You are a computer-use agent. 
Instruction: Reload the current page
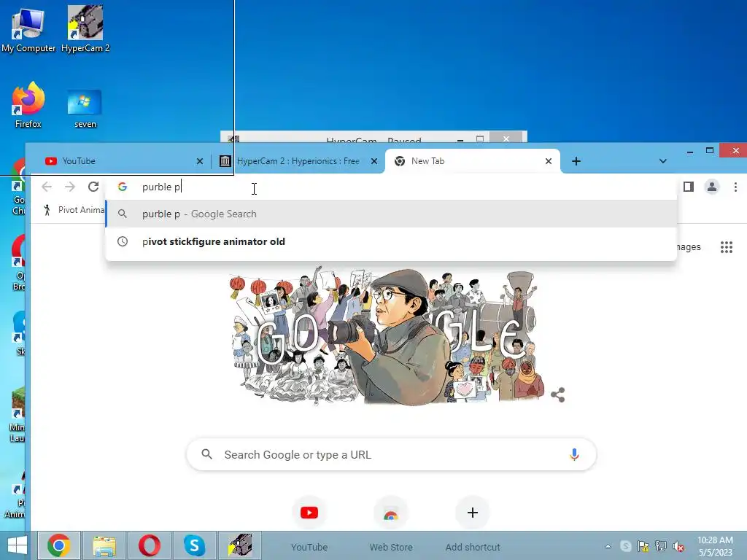[93, 187]
